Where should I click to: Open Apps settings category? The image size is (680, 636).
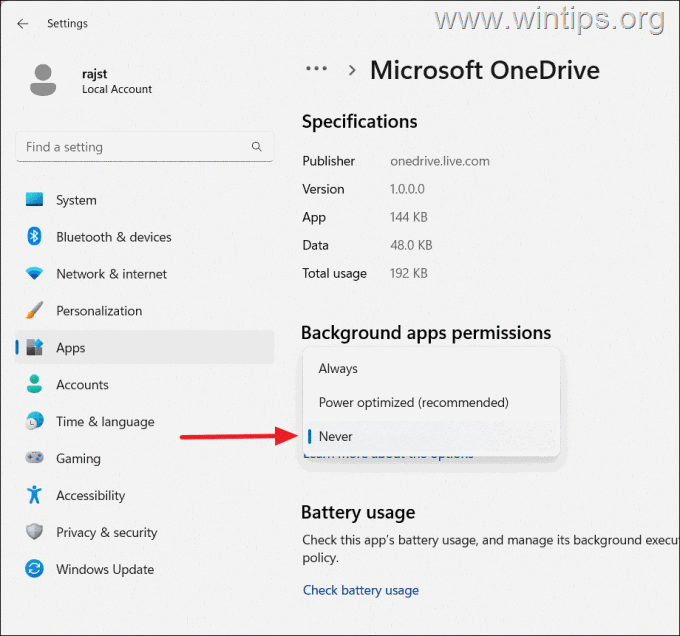click(145, 347)
